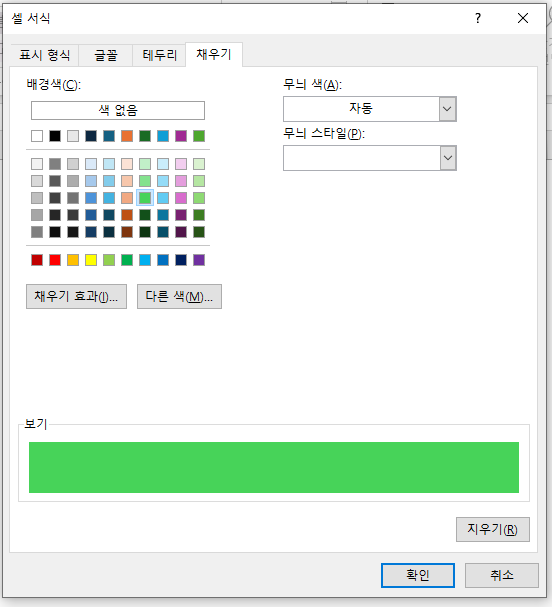552x607 pixels.
Task: Pick the orchid pink medium purple tint
Action: 181,198
